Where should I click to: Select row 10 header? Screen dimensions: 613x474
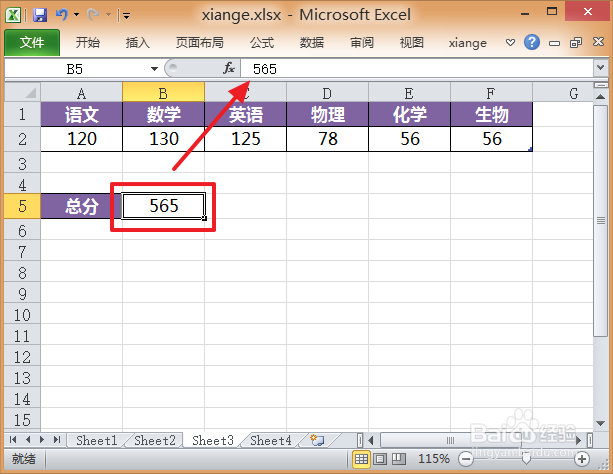tap(23, 315)
